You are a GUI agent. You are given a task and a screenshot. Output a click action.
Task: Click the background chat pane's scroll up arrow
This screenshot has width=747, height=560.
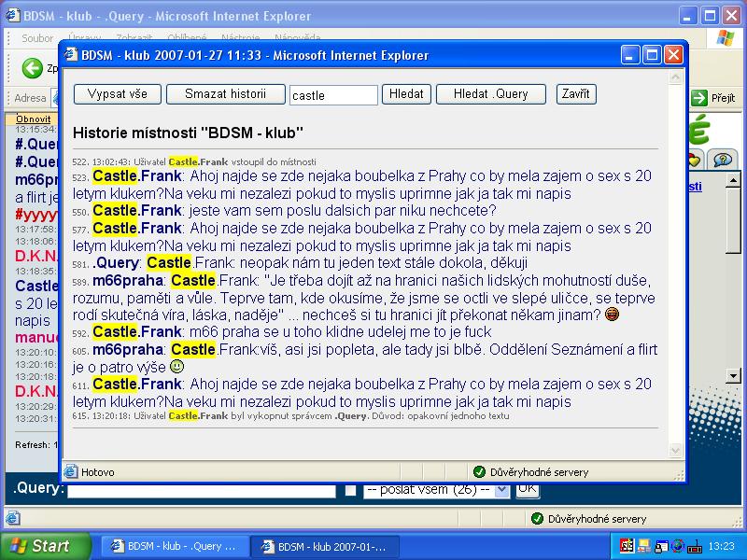[x=733, y=180]
